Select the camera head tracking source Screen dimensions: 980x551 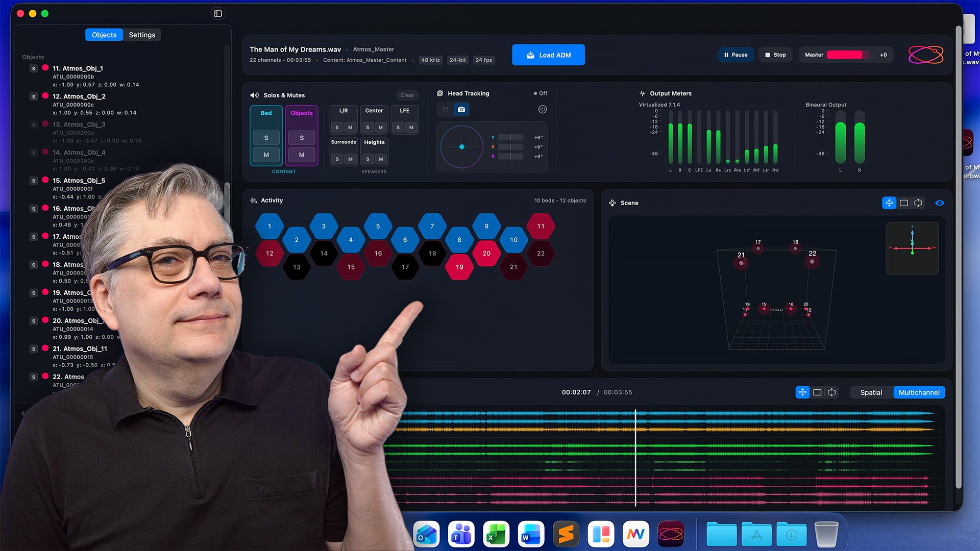[x=461, y=110]
